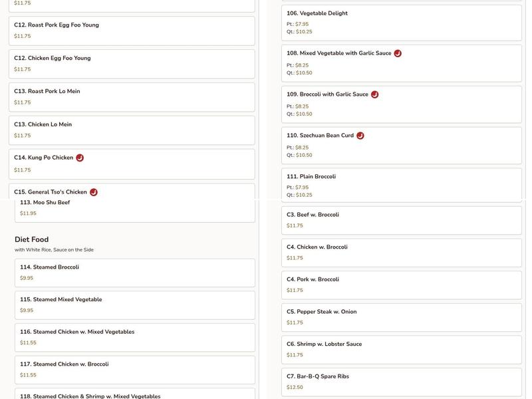532x399 pixels.
Task: Click the spicy icon on Mixed Vegetable with Garlic Sauce
Action: pyautogui.click(x=397, y=51)
